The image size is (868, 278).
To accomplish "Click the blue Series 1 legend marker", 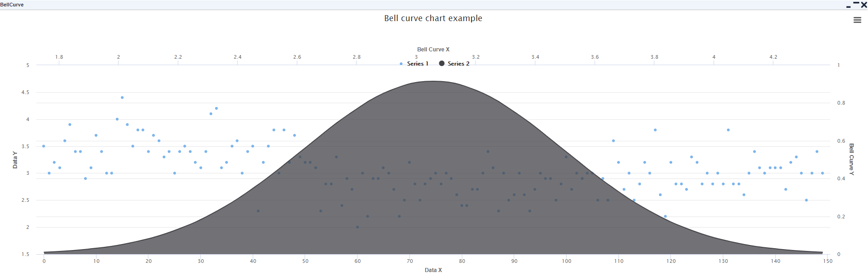I will (x=401, y=64).
